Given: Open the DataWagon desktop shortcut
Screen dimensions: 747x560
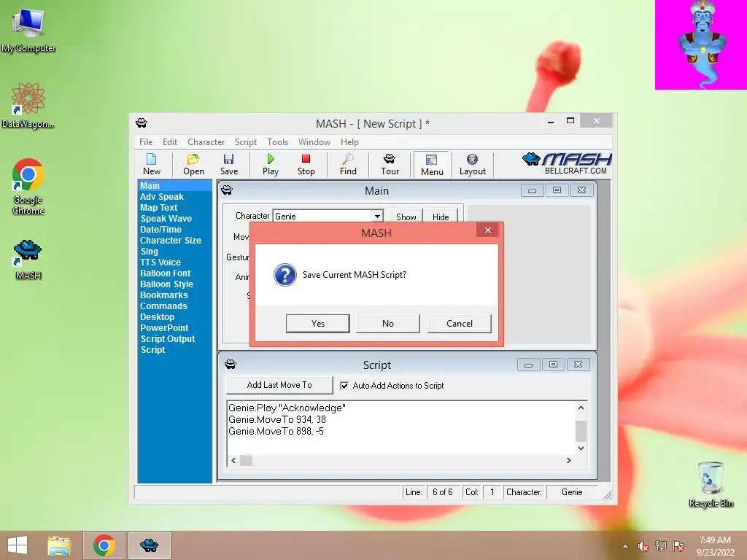Looking at the screenshot, I should tap(28, 105).
